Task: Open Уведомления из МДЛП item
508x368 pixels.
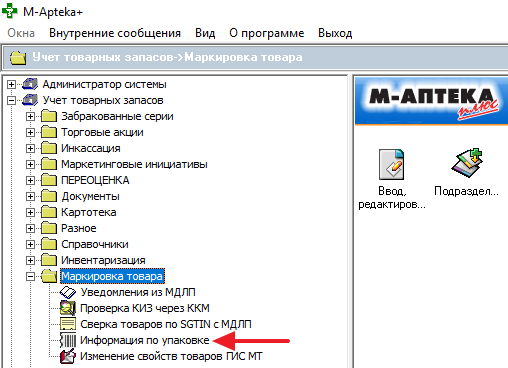Action: (138, 292)
